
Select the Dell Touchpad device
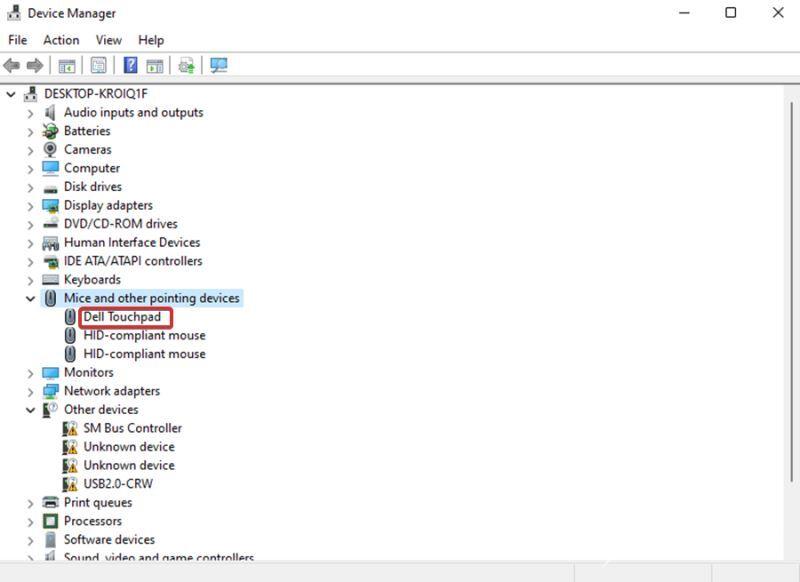coord(124,316)
